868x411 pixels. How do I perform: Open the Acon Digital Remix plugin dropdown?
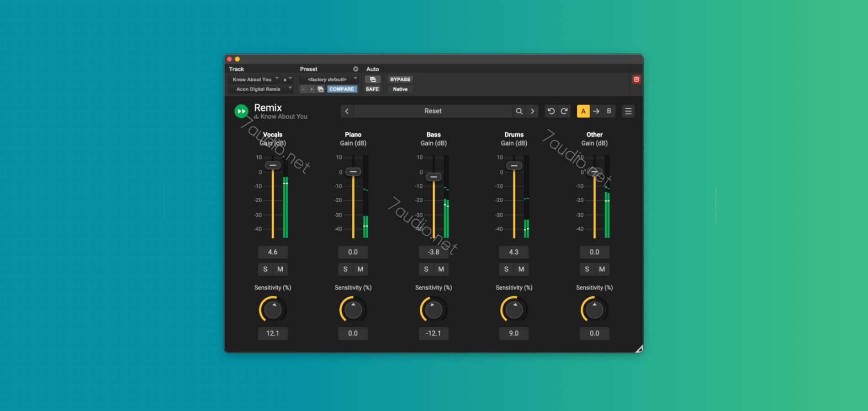pos(261,89)
